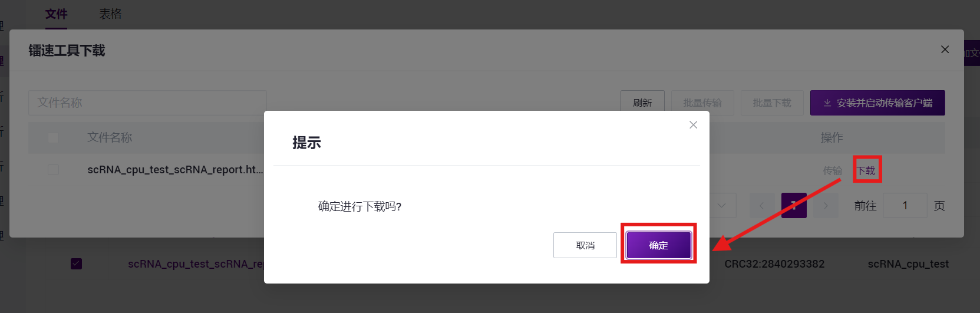Switch to the 表格 tab
Image resolution: width=980 pixels, height=313 pixels.
pos(110,14)
